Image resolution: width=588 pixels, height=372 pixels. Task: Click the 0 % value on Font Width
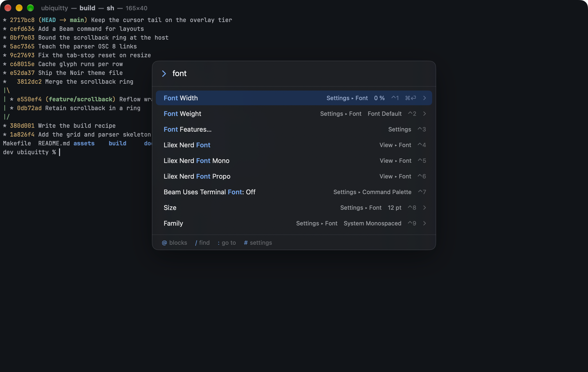[379, 98]
